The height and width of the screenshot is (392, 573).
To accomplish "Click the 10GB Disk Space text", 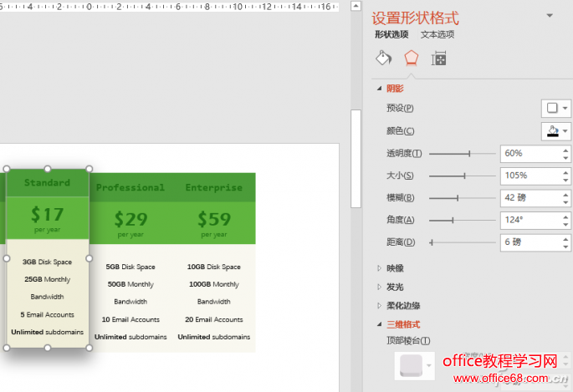I will point(214,267).
